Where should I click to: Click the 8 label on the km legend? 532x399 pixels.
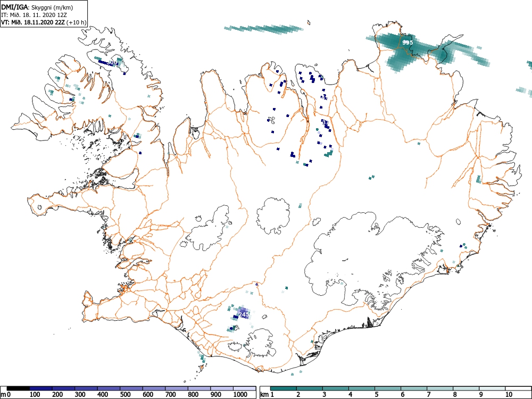(455, 395)
